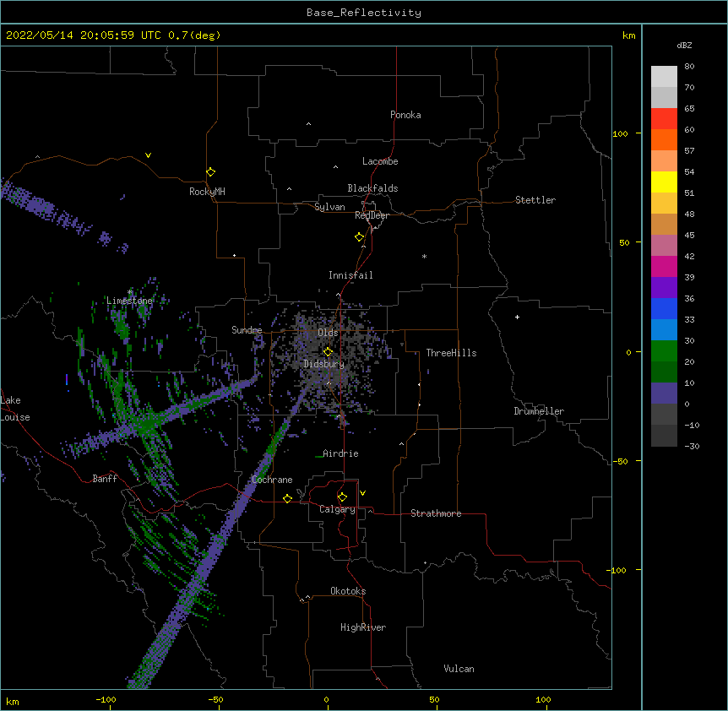Click the 0 tick on the bottom axis
This screenshot has height=711, width=728.
point(326,699)
